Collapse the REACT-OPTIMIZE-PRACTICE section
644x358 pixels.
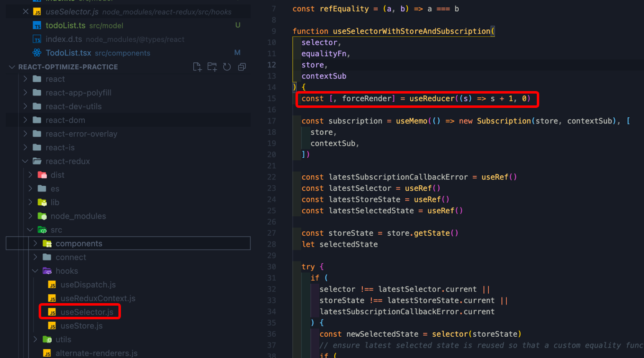pos(12,67)
